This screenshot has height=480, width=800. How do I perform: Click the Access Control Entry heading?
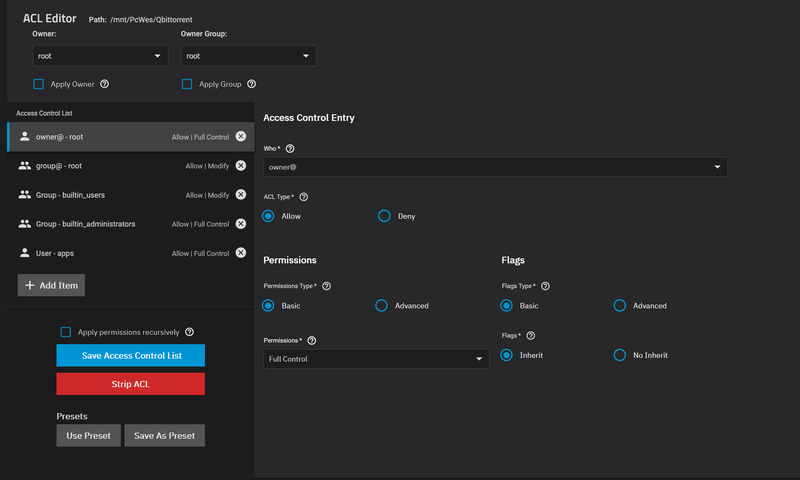(309, 118)
